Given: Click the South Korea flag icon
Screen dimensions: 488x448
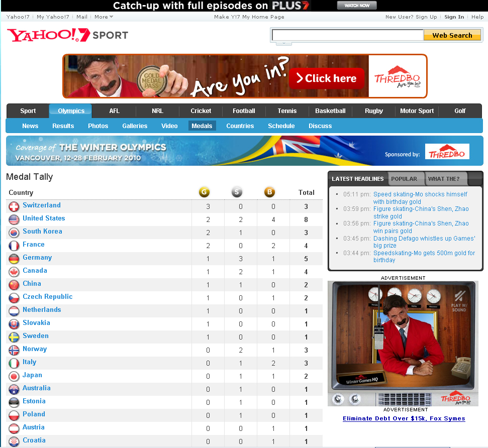Looking at the screenshot, I should coord(14,233).
